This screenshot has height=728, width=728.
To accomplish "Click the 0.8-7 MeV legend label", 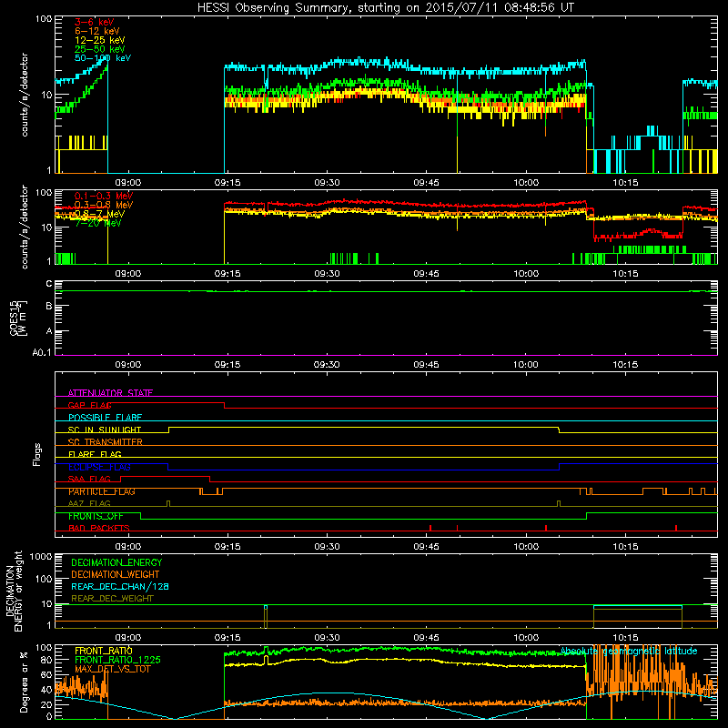I will pos(99,214).
